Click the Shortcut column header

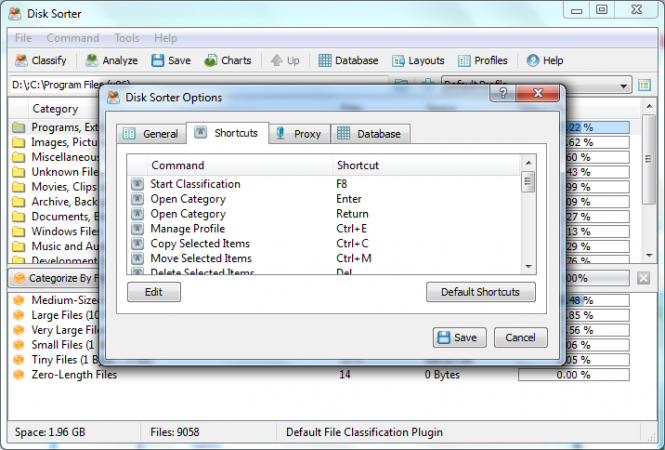(426, 165)
